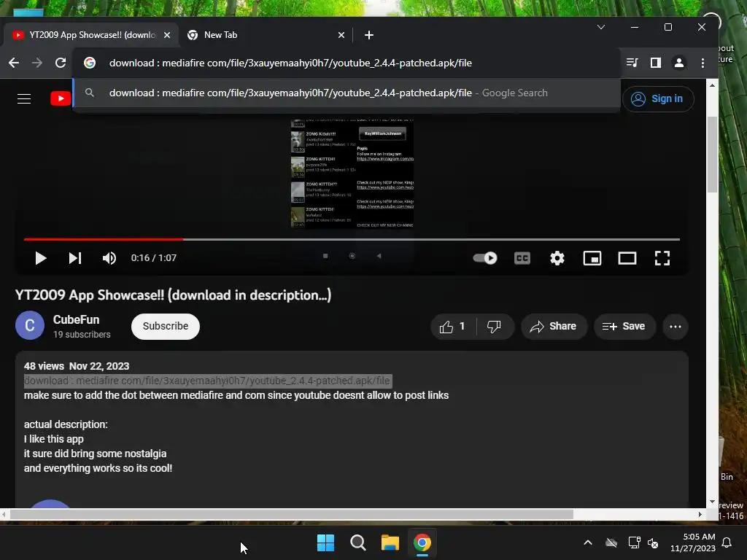Show hidden system tray icons

point(588,542)
